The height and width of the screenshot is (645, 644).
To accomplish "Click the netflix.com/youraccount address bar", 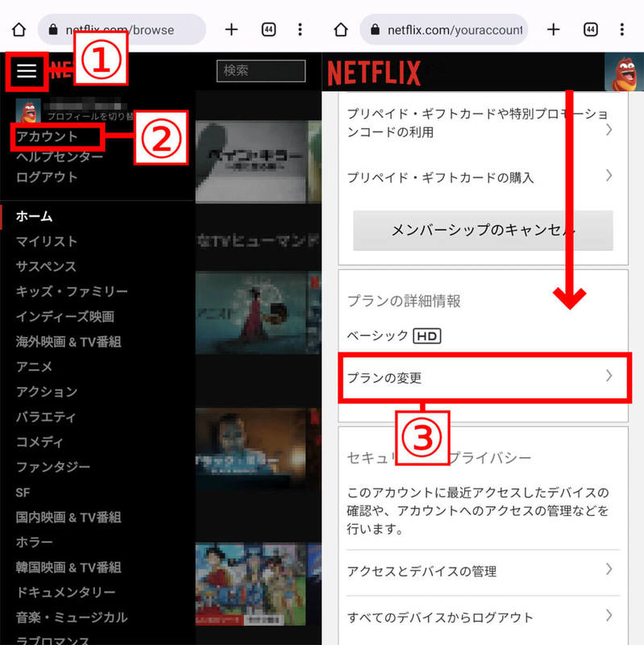I will coord(444,30).
